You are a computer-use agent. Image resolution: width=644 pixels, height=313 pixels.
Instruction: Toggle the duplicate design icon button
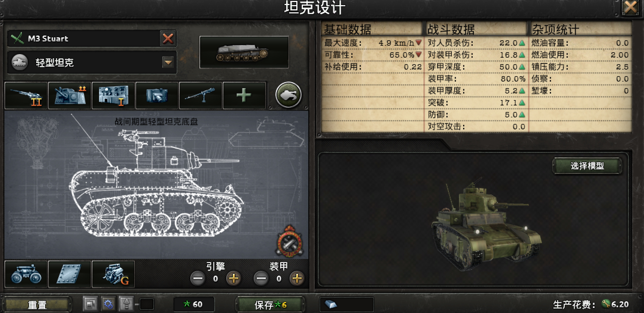[90, 304]
